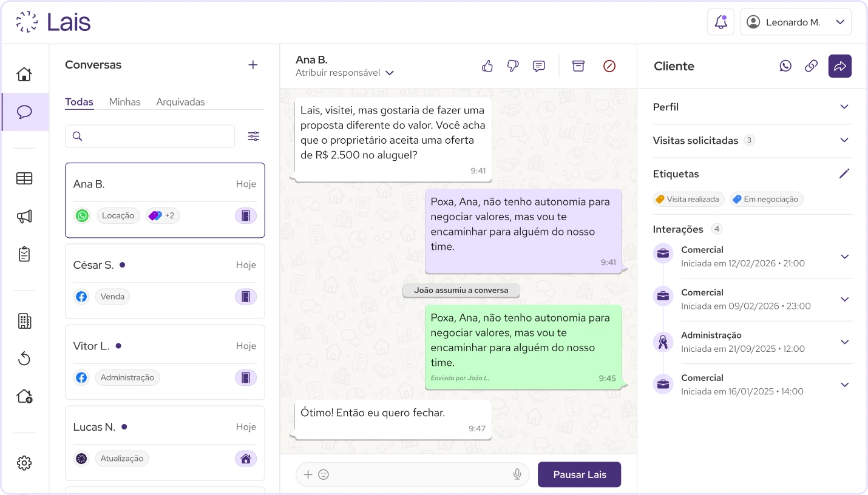Edit Etiquetas with the pencil icon
The width and height of the screenshot is (868, 495).
coord(844,174)
